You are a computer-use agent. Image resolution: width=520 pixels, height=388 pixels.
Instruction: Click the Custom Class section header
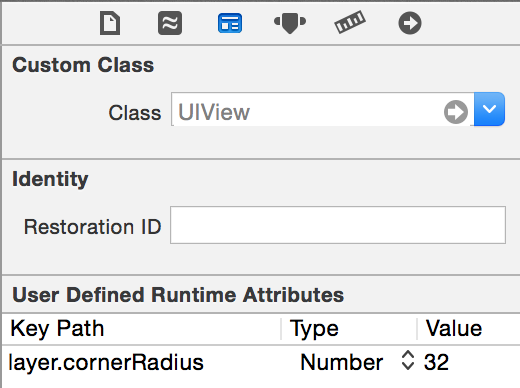click(83, 65)
